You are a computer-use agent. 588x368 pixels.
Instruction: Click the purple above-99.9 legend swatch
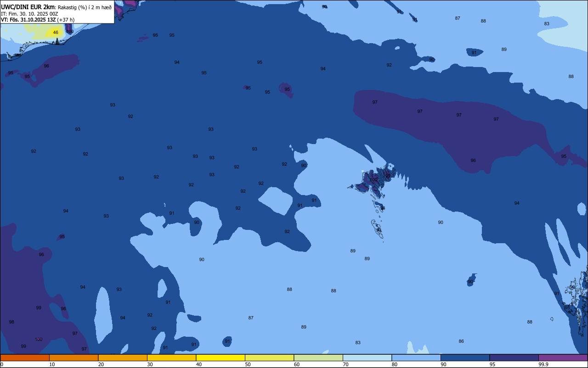(563, 358)
